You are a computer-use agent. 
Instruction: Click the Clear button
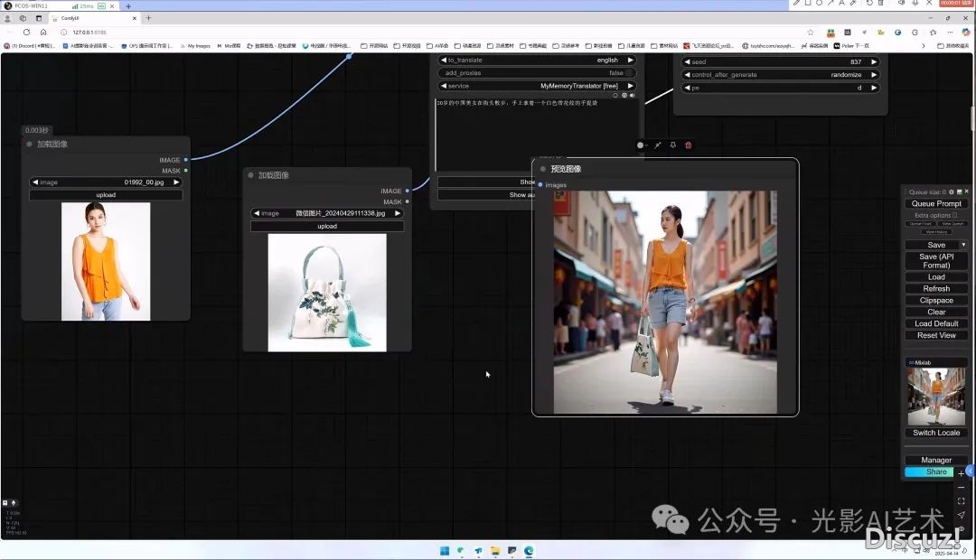coord(936,312)
